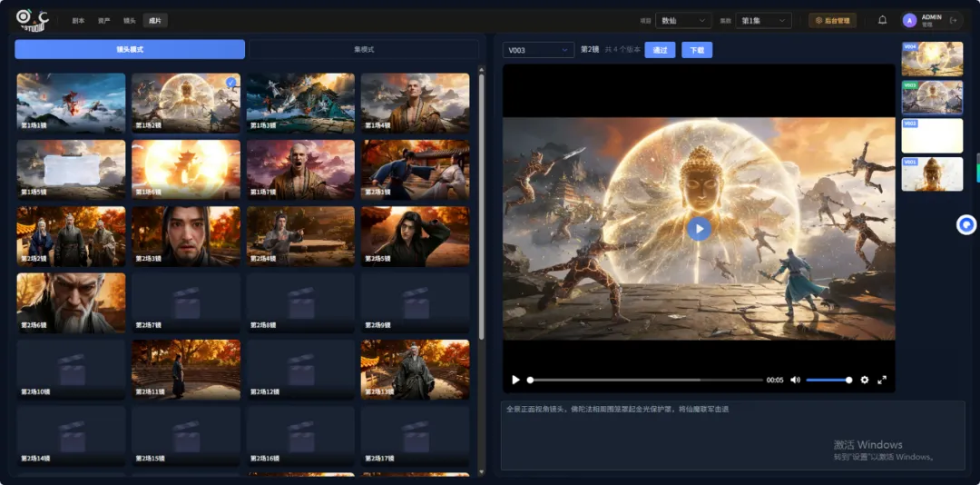980x485 pixels.
Task: Open the 第1场7镜 shot thumbnail
Action: tap(300, 170)
